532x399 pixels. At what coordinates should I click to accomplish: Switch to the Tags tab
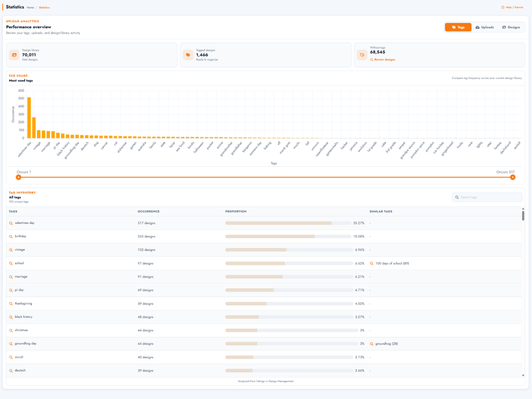(x=458, y=27)
